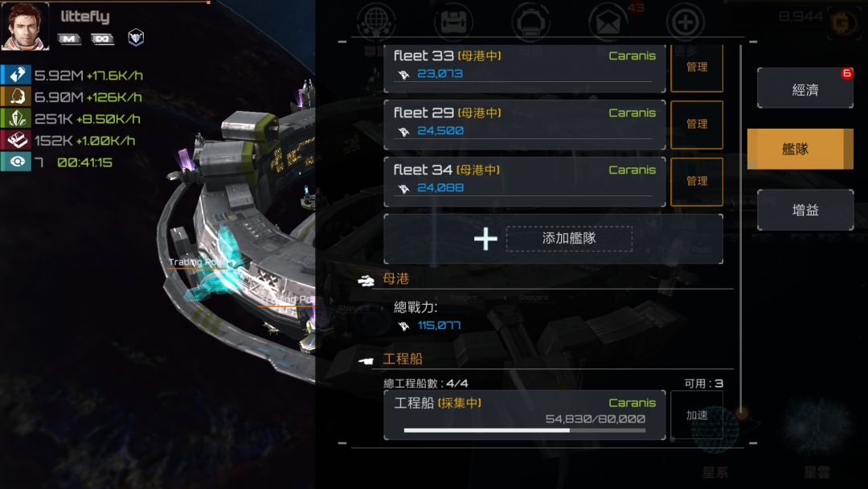Open the mail envelope icon
Screen dimensions: 868x489
[x=608, y=23]
